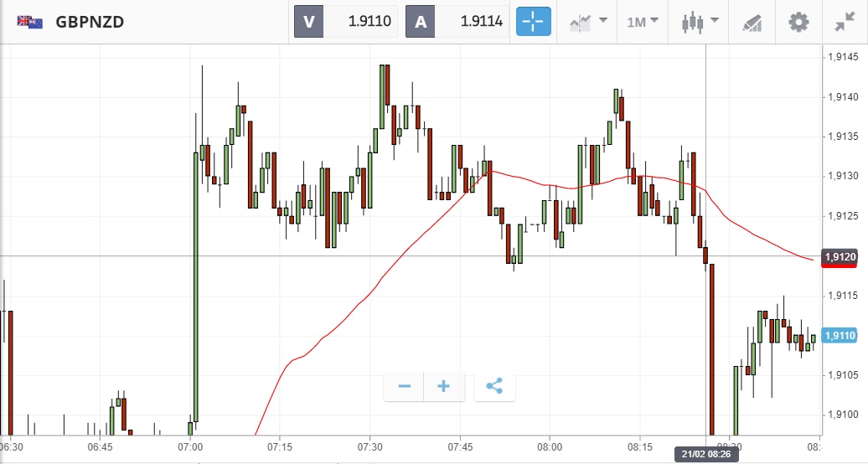This screenshot has width=868, height=464.
Task: Click the V sell price 1.9110
Action: tap(345, 22)
